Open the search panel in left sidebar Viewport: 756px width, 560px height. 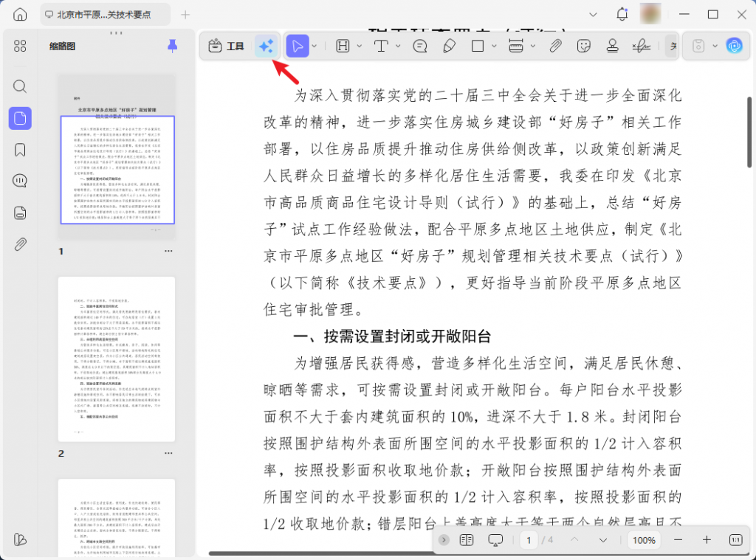coord(20,86)
